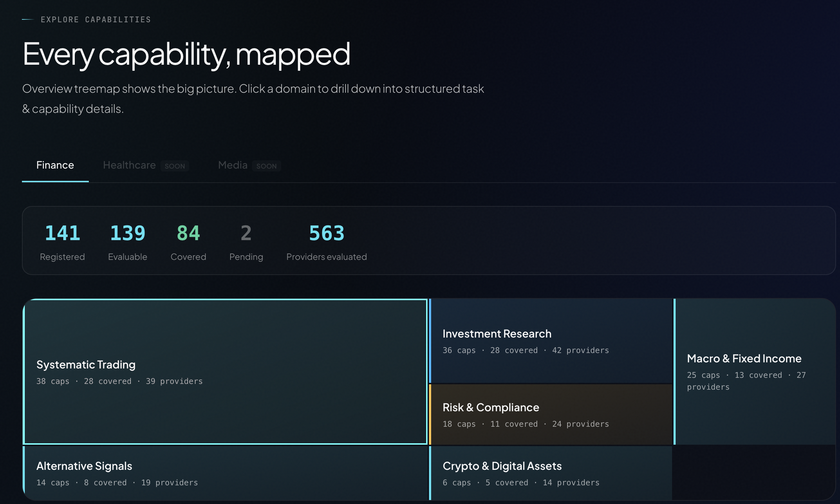This screenshot has width=840, height=504.
Task: Click the empty dark treemap cell
Action: 753,472
